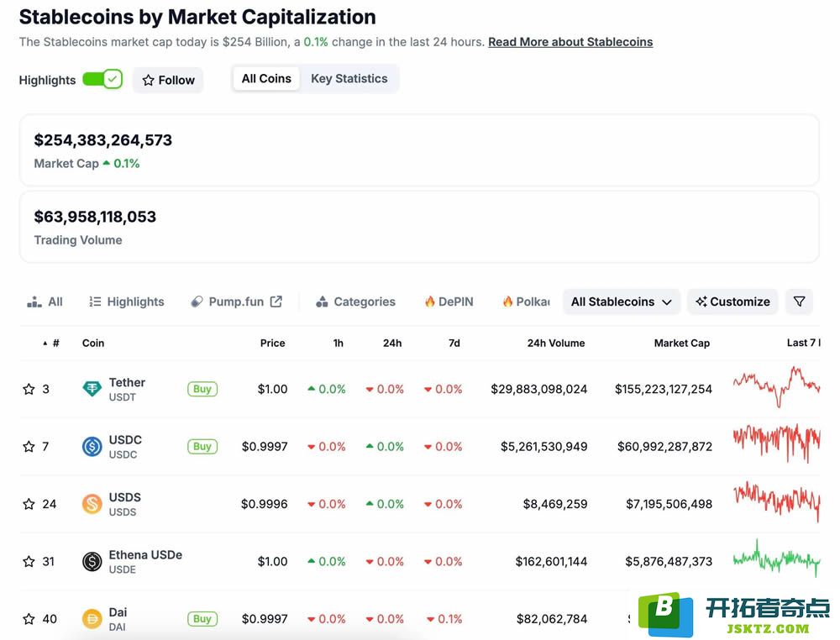
Task: Click Buy button for USDC
Action: tap(202, 446)
